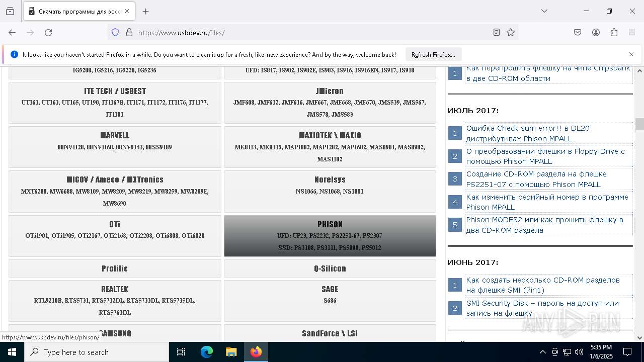Open SandForce \ LSI section
Screen dimensions: 644x362
point(330,333)
